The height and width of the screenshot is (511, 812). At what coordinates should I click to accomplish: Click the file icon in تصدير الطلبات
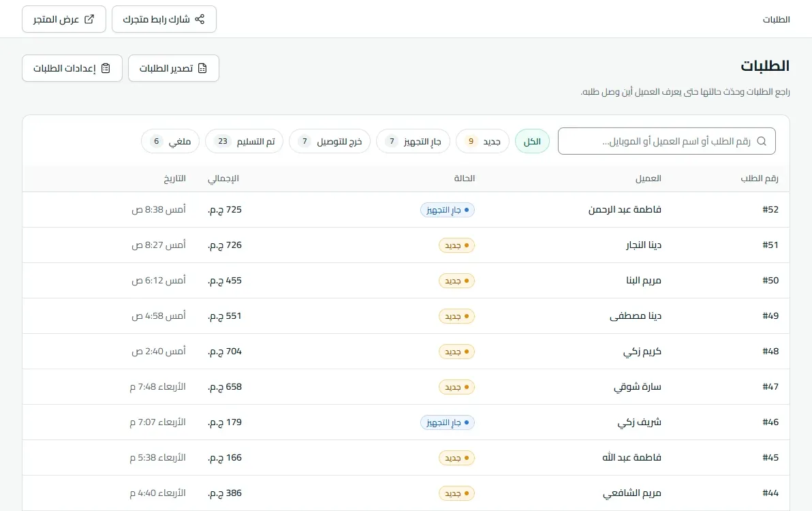(202, 68)
